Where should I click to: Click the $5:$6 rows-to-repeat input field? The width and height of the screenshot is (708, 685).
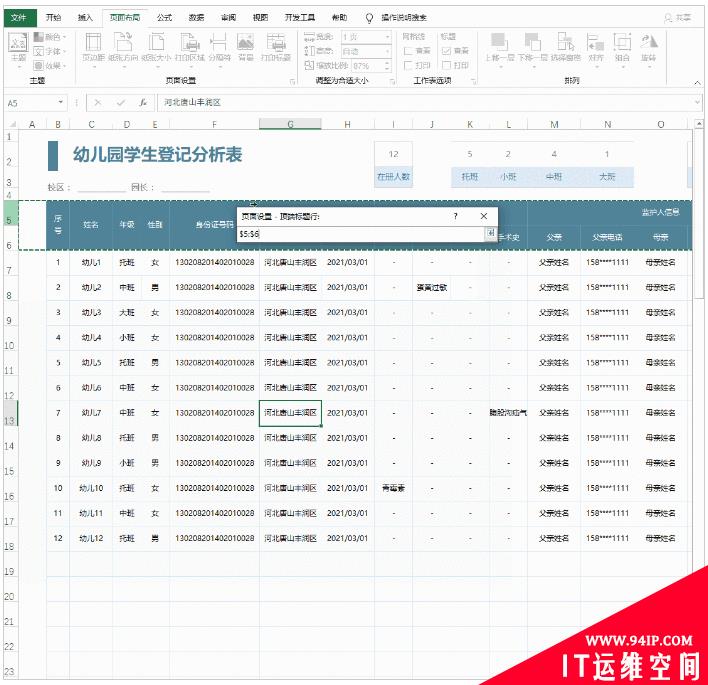click(360, 233)
